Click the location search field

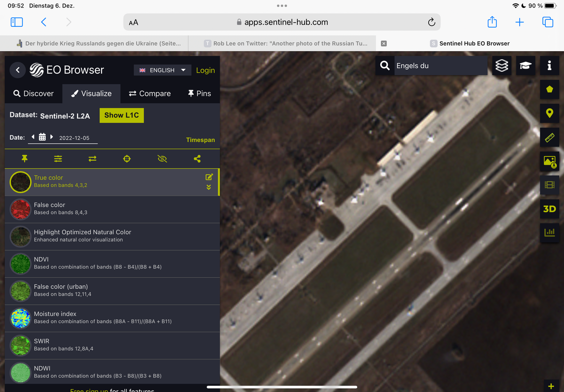click(x=439, y=66)
